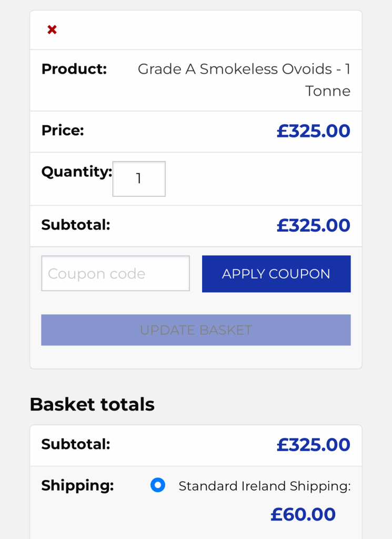Screen dimensions: 392x539
Task: Click the Subtotal: label in Basket totals
Action: (x=76, y=444)
